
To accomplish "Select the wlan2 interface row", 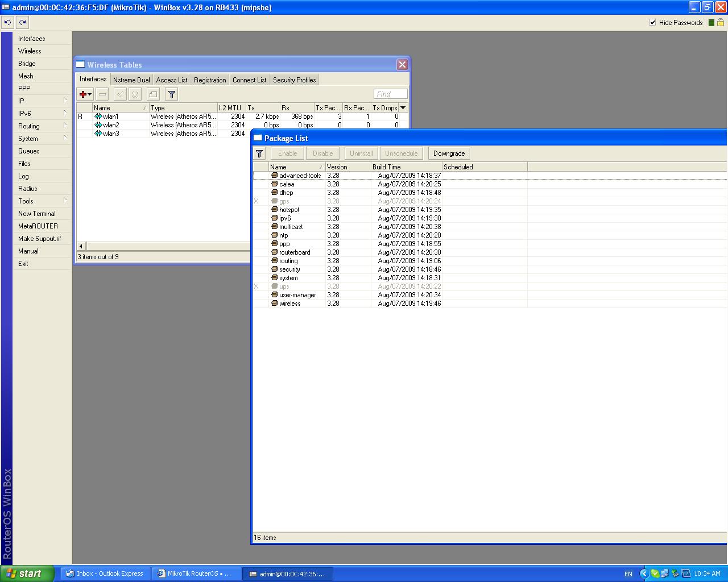I will point(242,125).
